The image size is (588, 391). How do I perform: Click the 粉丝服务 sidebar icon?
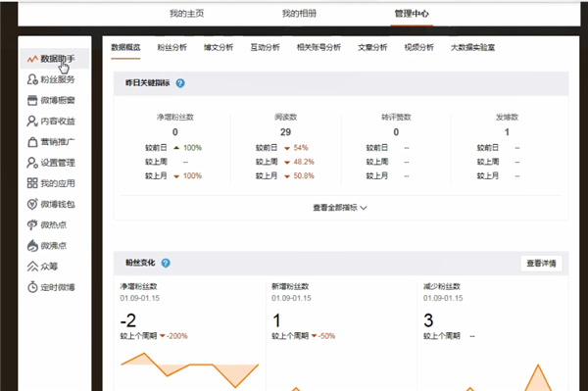coord(32,79)
